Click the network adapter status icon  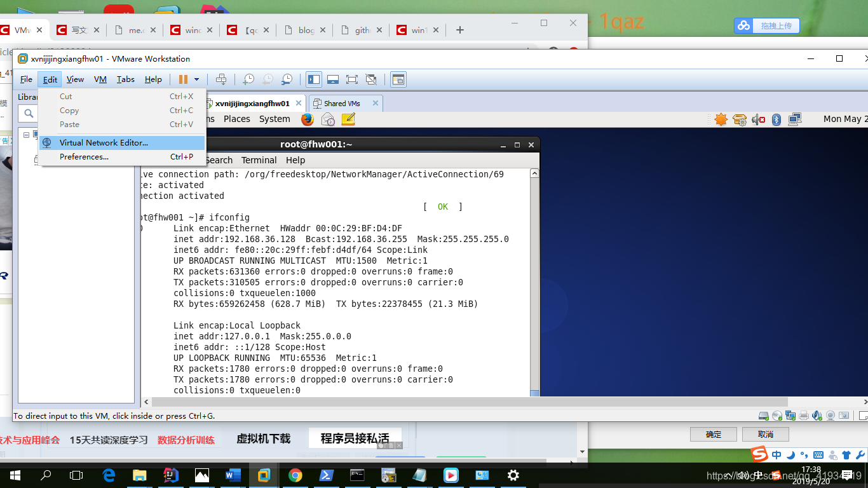point(790,416)
